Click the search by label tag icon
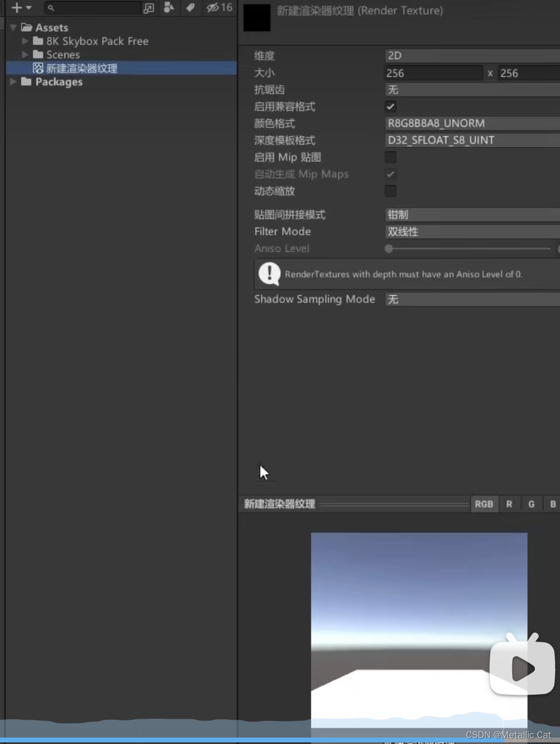560x744 pixels. 190,8
